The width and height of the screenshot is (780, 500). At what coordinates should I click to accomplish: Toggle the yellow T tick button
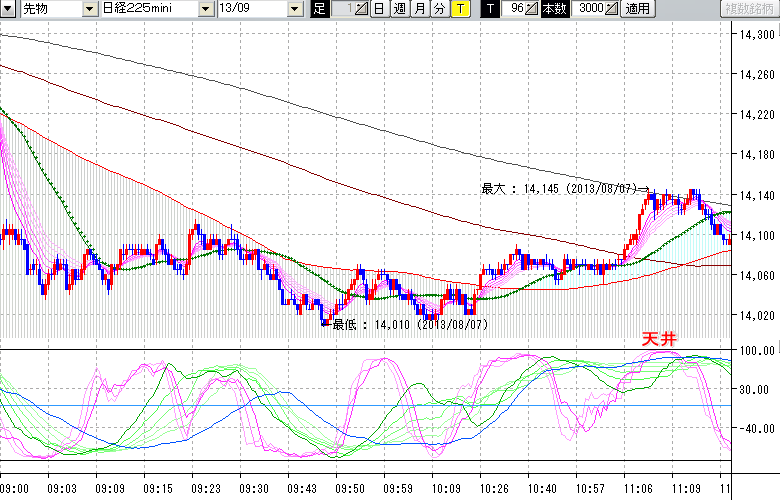tap(459, 9)
